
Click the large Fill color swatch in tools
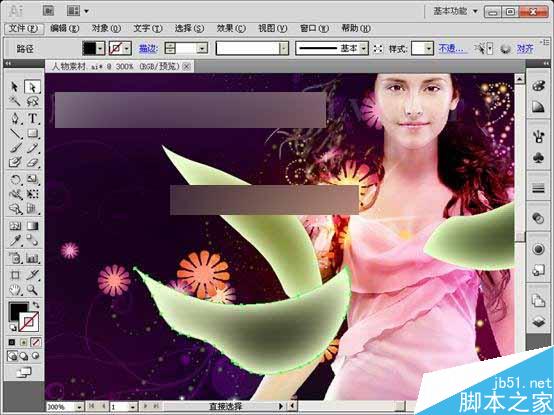click(x=18, y=311)
